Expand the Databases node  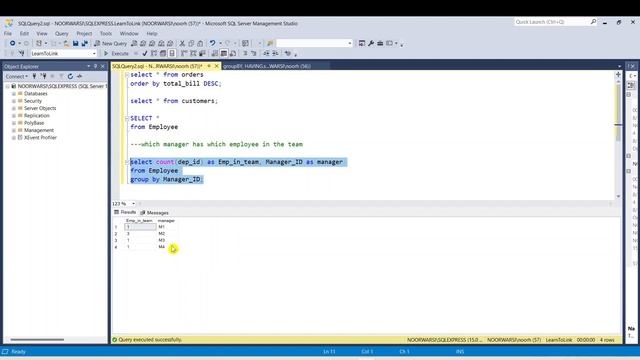[x=14, y=94]
